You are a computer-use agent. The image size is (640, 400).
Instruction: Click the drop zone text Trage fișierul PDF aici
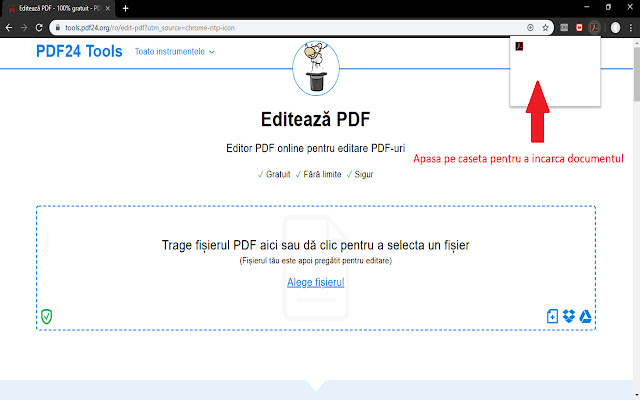[316, 245]
